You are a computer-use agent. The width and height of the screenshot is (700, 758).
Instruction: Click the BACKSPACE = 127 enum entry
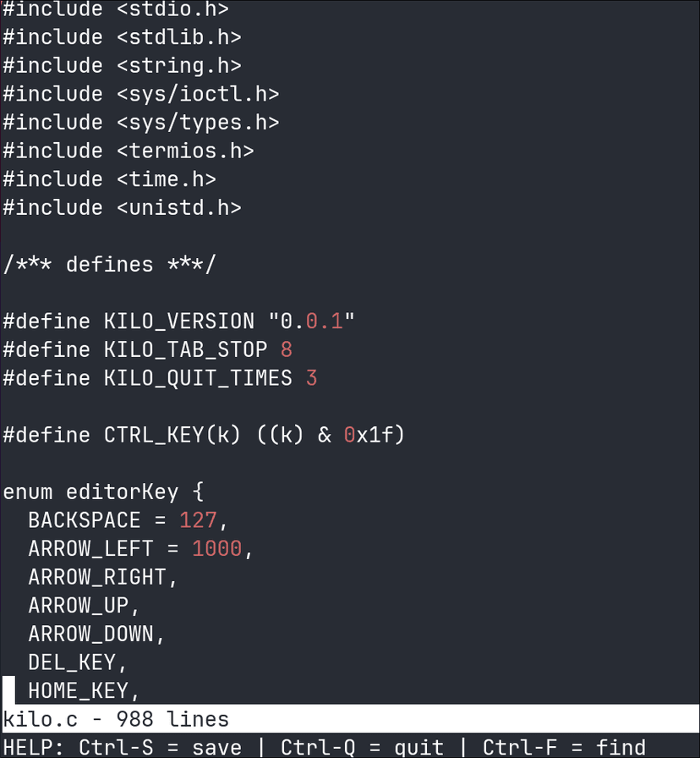click(x=128, y=520)
